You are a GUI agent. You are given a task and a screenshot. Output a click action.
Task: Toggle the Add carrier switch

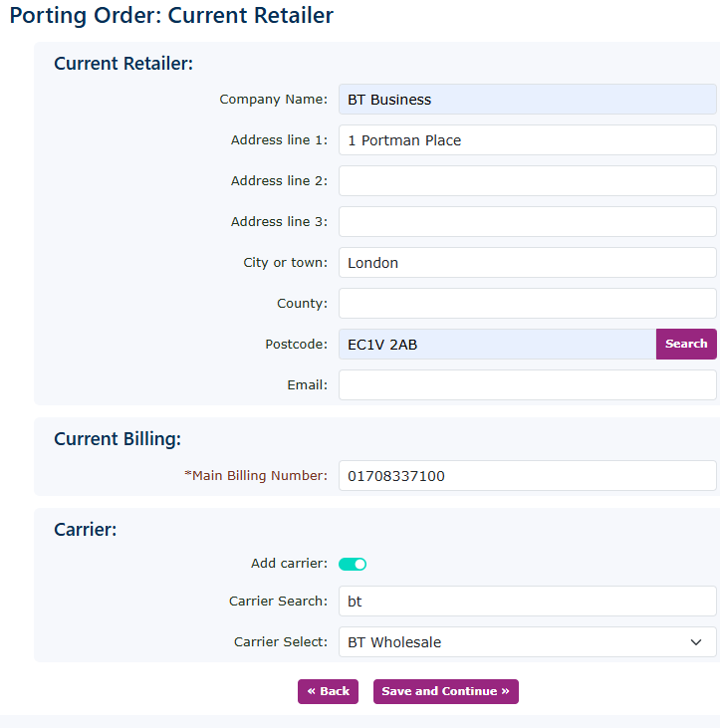[353, 564]
